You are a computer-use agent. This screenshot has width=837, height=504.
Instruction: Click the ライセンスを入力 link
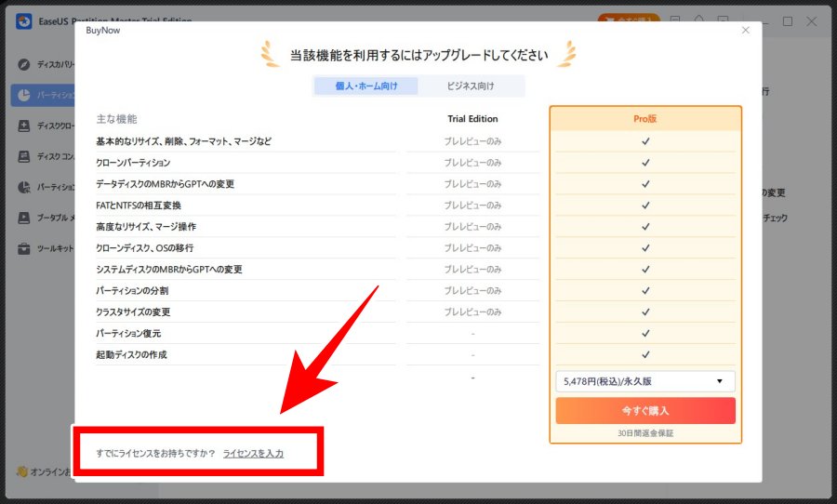tap(253, 453)
